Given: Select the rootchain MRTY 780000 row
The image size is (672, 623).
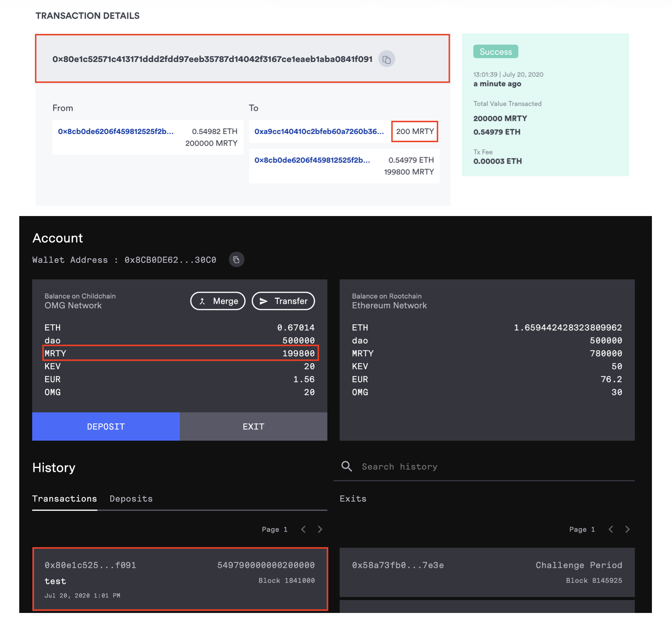Looking at the screenshot, I should (487, 353).
